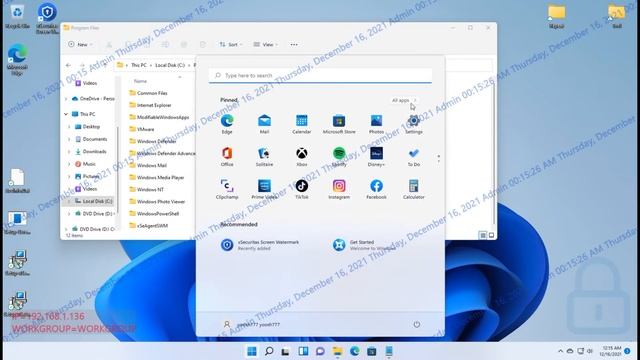Image resolution: width=640 pixels, height=360 pixels.
Task: Select ModifiableWindowsApps folder
Action: pos(159,117)
